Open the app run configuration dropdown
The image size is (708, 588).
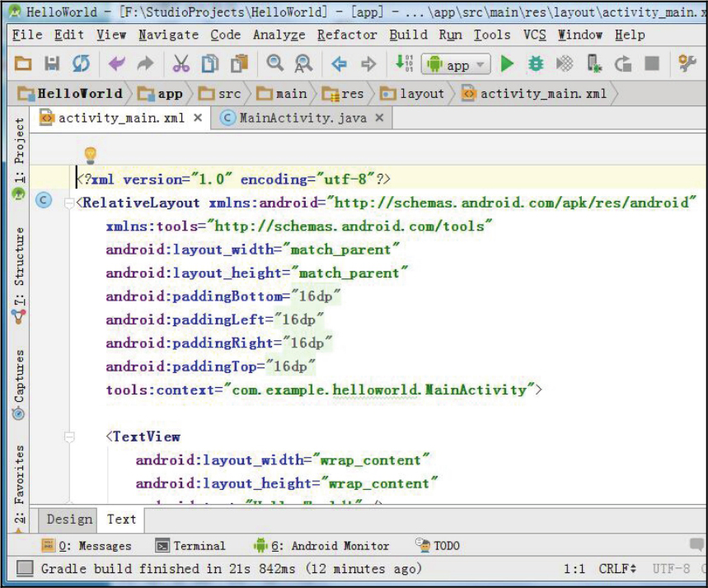coord(456,65)
